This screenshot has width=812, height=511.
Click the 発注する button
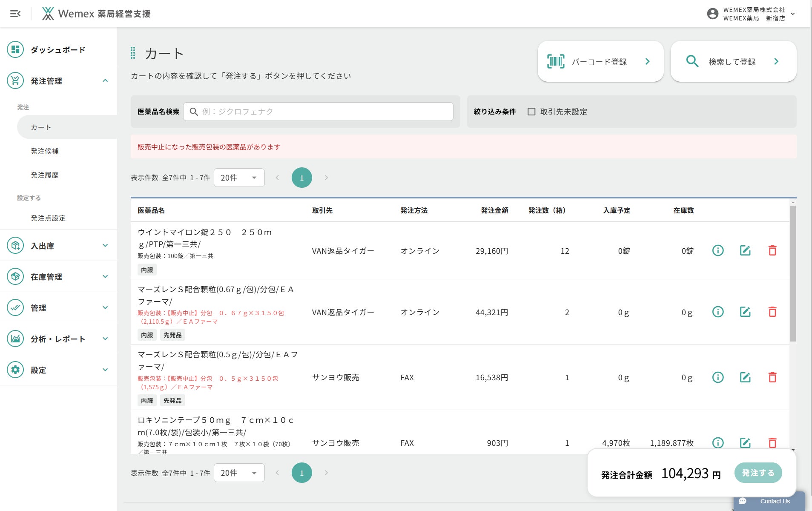point(758,473)
